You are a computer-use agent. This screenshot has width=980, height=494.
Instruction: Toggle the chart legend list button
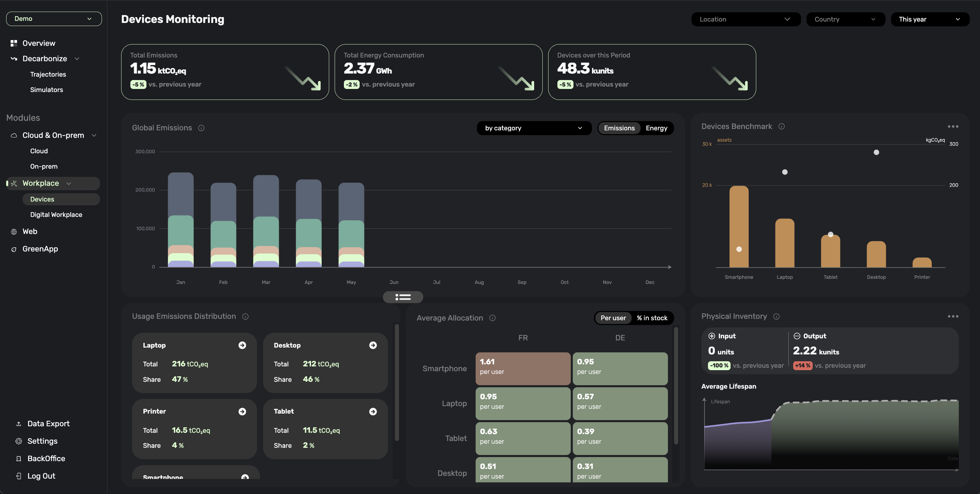tap(403, 297)
